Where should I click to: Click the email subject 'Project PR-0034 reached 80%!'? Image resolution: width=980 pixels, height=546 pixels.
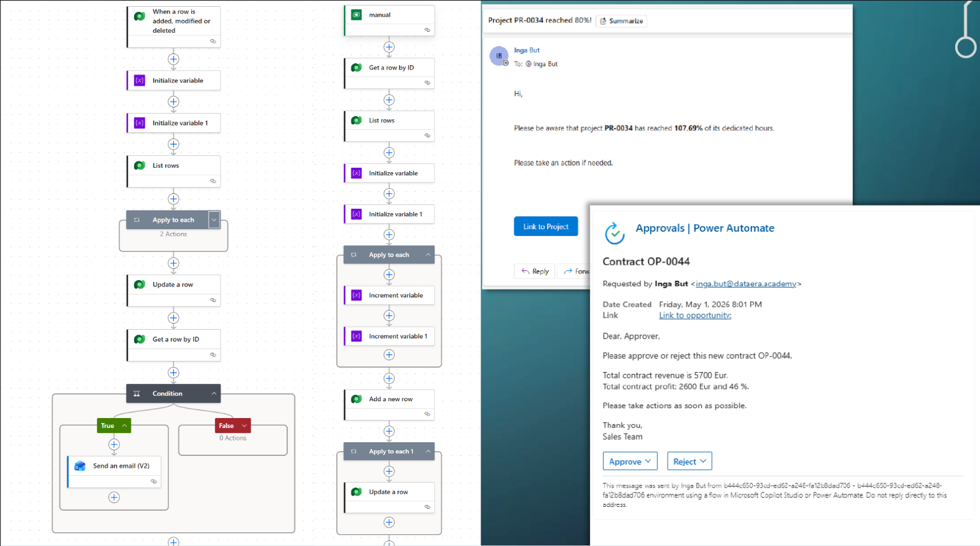pyautogui.click(x=540, y=20)
